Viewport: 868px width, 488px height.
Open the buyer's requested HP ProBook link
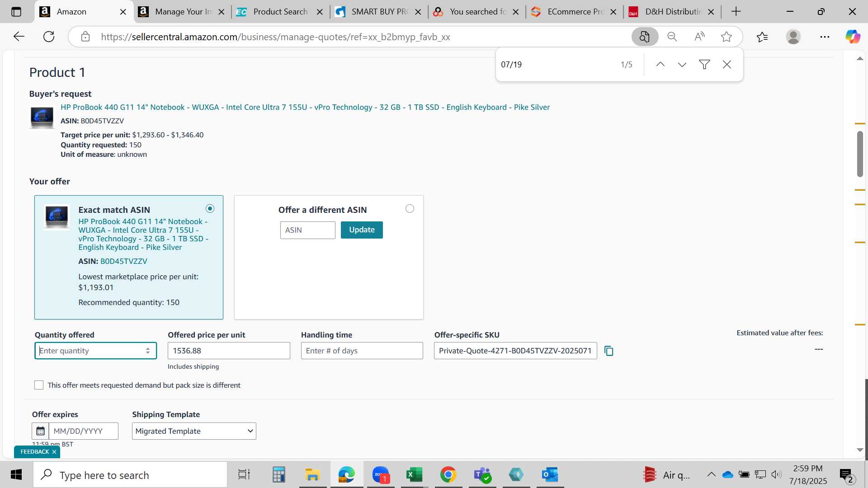[305, 108]
